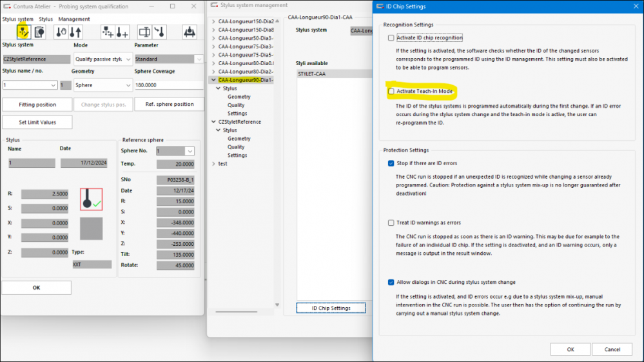This screenshot has width=644, height=362.
Task: Click the stylus with hand icon
Action: (x=61, y=32)
